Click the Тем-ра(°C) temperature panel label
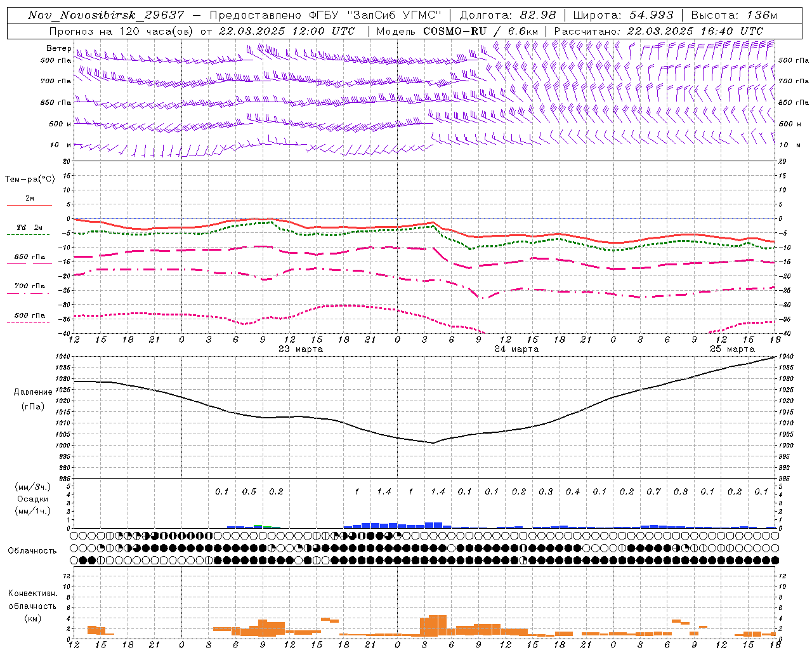812x650 pixels. 30,180
